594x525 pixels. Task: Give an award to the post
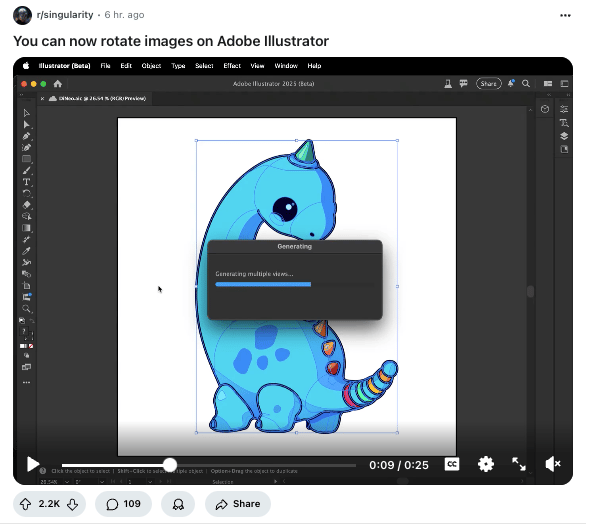(178, 504)
